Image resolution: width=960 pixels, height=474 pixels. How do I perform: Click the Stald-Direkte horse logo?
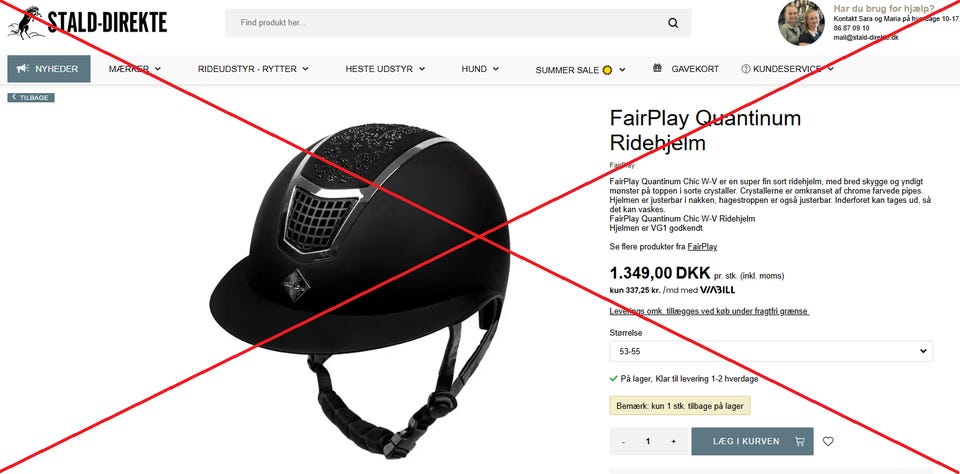click(x=87, y=23)
